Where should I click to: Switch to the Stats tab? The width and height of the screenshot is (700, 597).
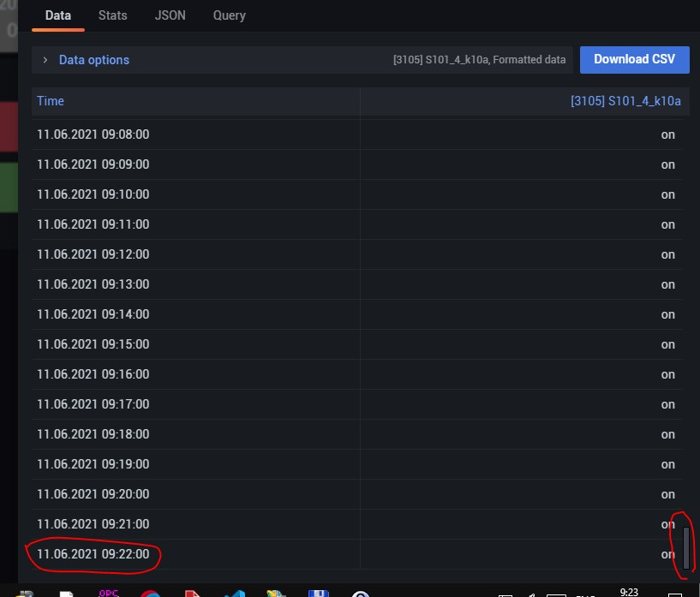[x=112, y=15]
